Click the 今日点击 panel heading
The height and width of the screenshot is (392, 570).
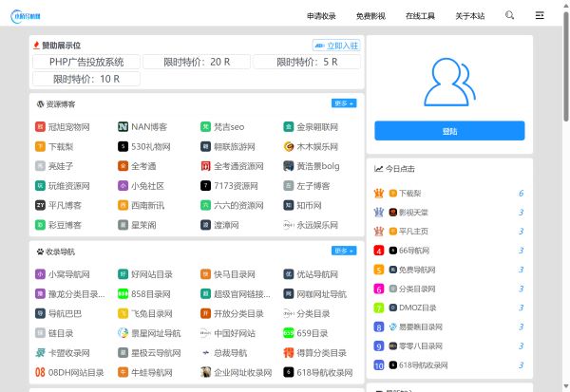pyautogui.click(x=400, y=169)
